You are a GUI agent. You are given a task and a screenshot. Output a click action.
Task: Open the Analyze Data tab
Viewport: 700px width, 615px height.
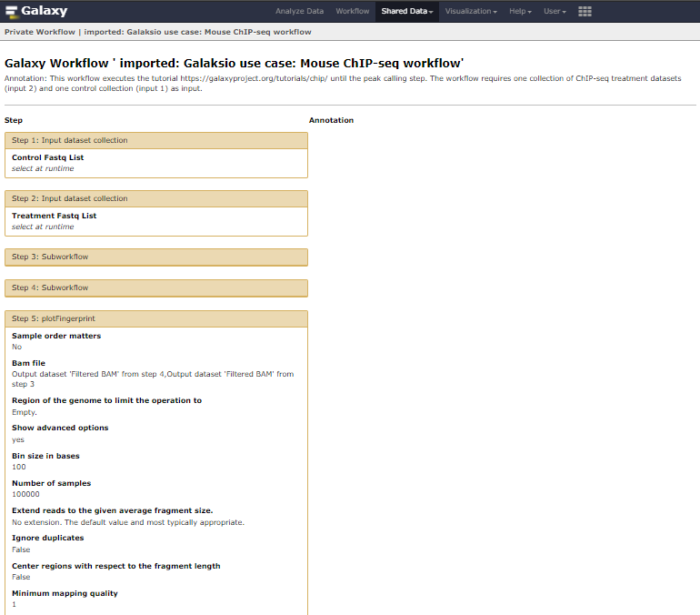(299, 11)
